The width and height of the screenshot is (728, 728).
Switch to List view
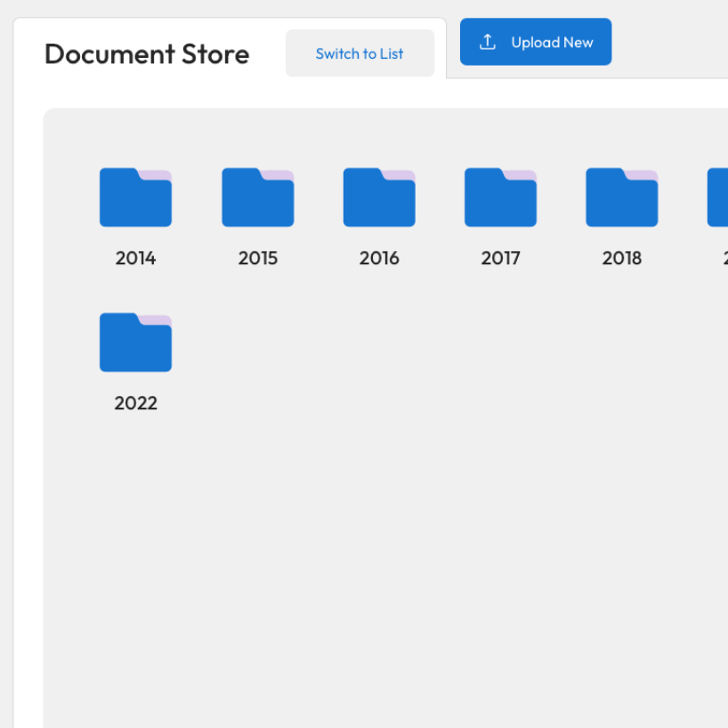click(360, 53)
